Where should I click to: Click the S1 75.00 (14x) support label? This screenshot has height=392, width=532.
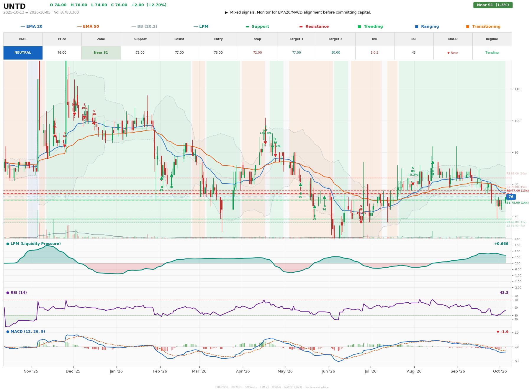click(518, 203)
